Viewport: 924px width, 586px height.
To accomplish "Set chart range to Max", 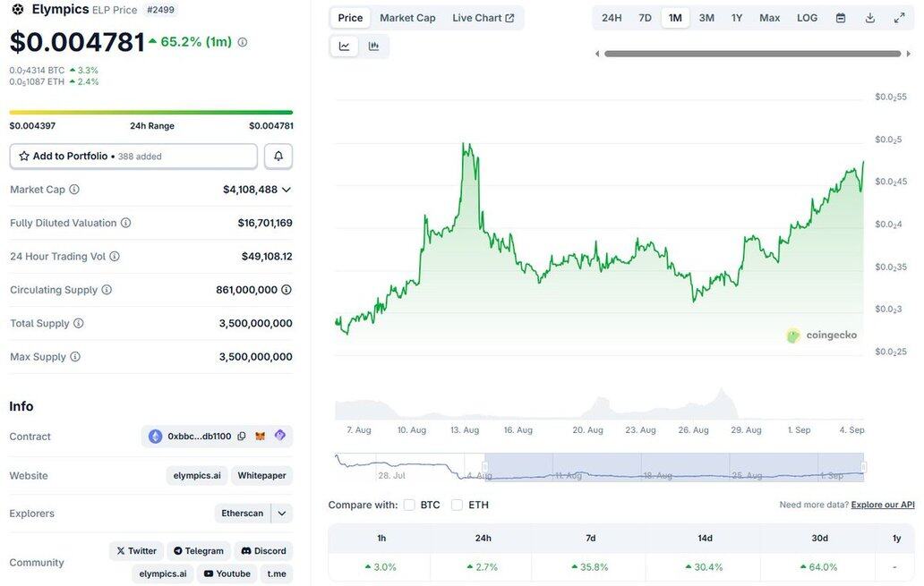I will click(770, 18).
